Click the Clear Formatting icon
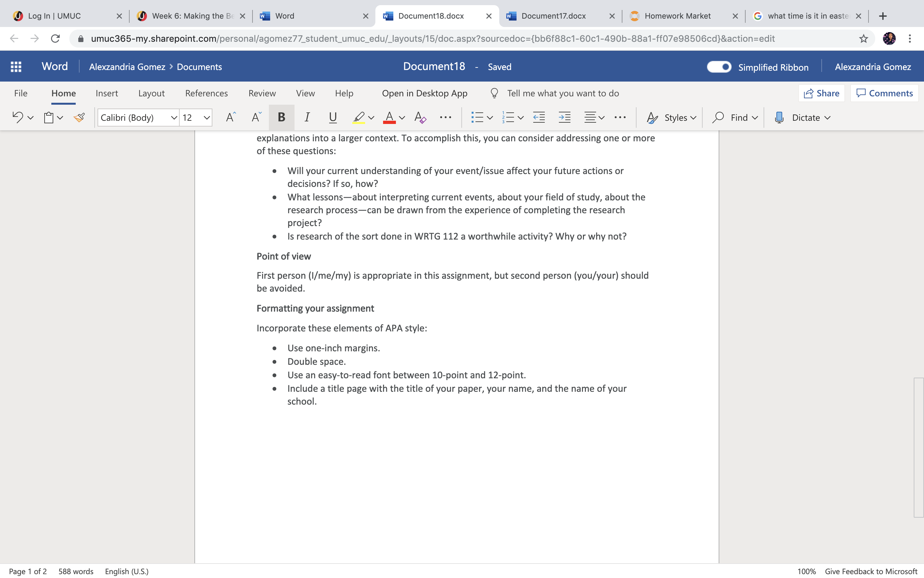Screen dimensions: 924x578 tap(420, 117)
